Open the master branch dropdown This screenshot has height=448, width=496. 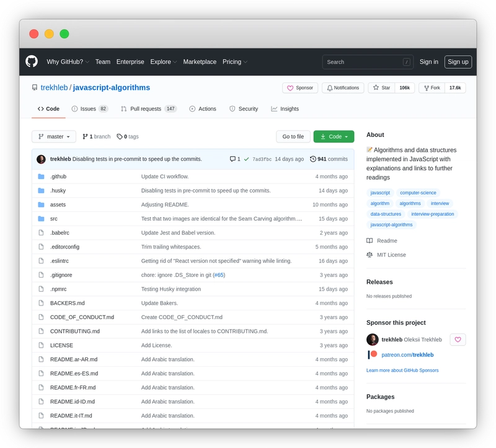[54, 136]
